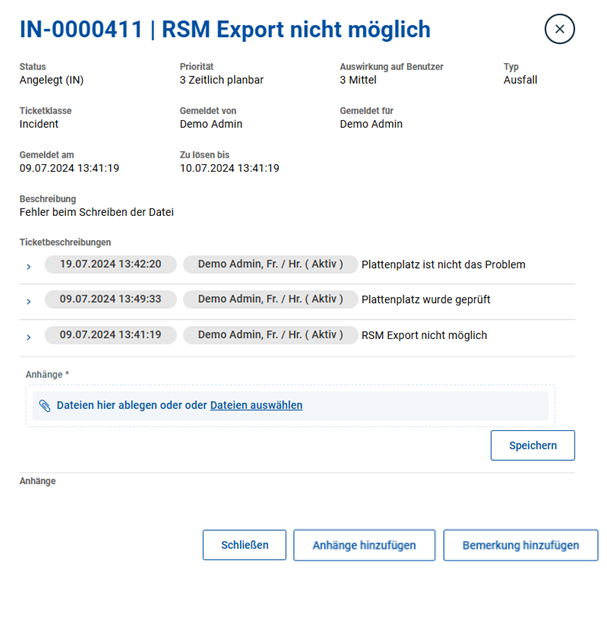This screenshot has width=607, height=643.
Task: Click the title IN-0000411 heading
Action: click(225, 30)
